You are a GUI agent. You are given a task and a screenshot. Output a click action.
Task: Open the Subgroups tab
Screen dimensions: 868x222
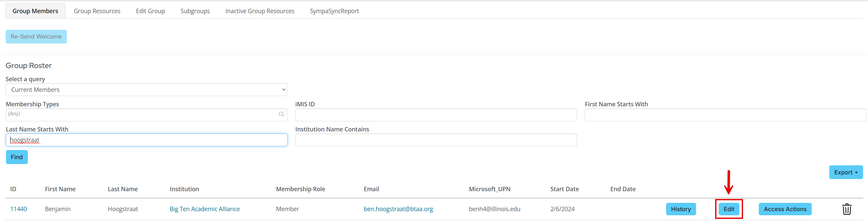tap(195, 11)
